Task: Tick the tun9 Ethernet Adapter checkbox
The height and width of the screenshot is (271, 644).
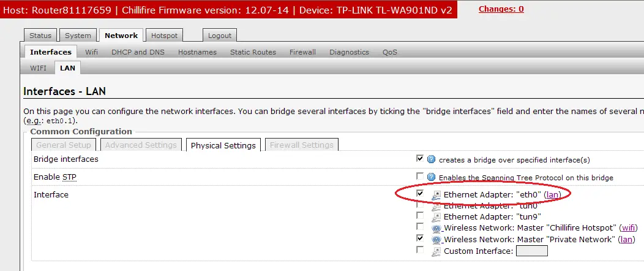Action: (x=419, y=216)
